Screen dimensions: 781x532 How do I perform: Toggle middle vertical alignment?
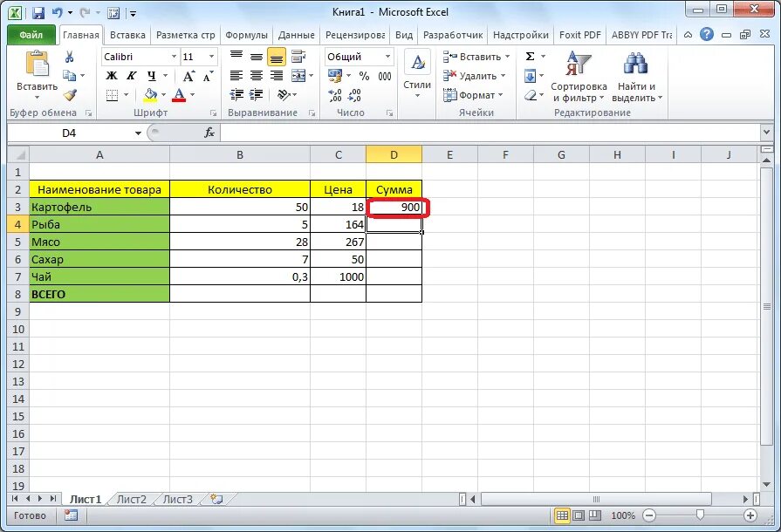click(x=257, y=56)
